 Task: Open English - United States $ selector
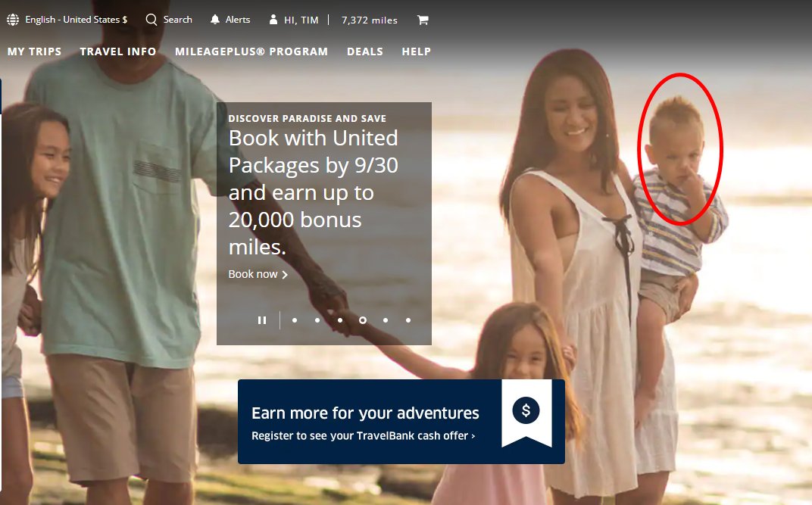pos(76,20)
